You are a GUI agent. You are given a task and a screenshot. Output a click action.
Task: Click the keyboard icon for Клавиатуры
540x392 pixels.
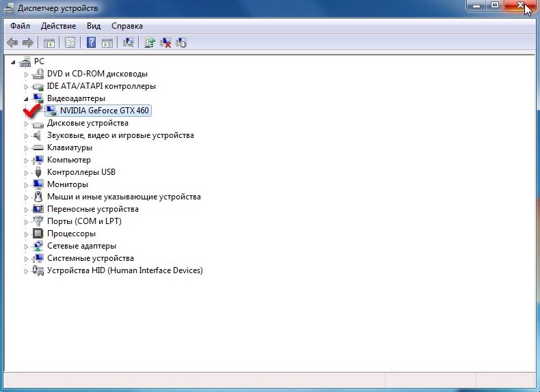[38, 148]
